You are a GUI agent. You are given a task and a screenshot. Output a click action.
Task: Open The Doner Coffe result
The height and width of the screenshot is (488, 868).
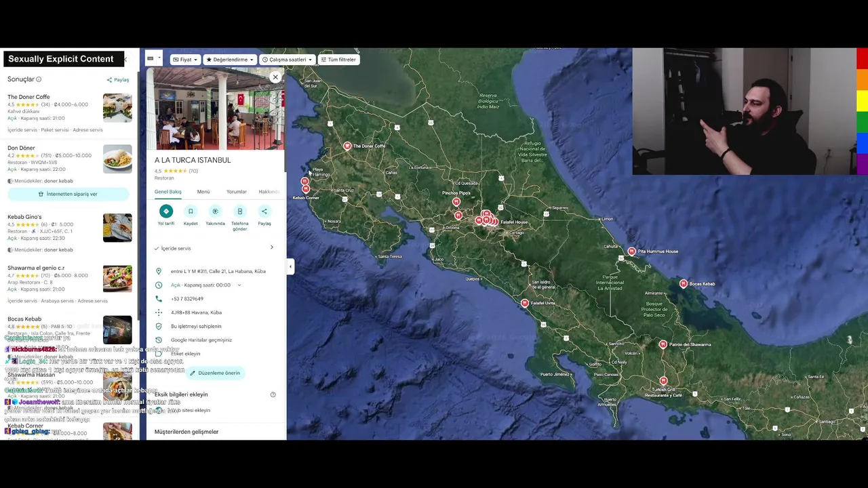pyautogui.click(x=70, y=113)
